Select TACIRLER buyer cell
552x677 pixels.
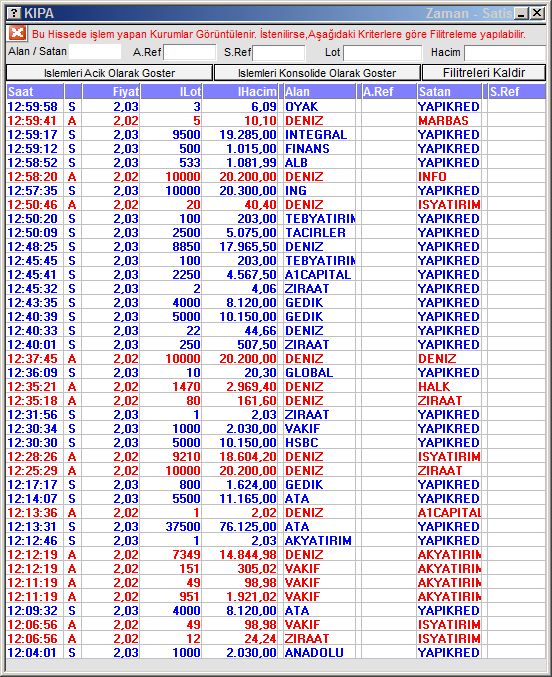point(319,232)
